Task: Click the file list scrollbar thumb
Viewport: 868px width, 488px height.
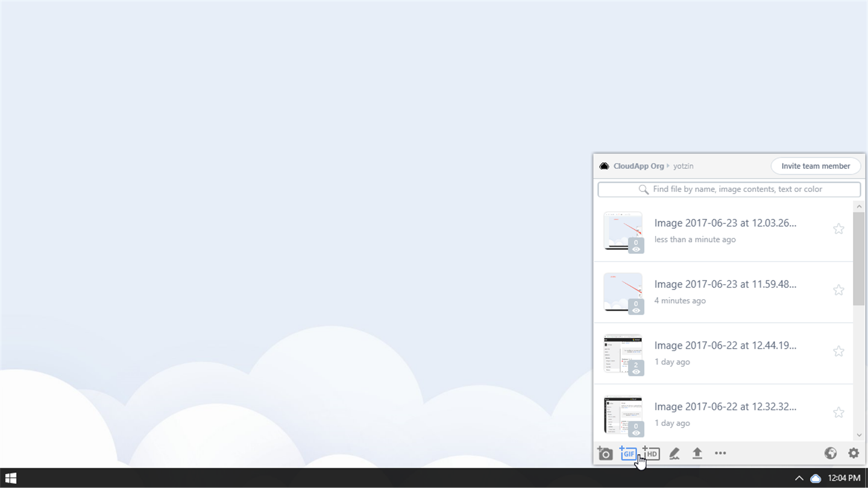Action: tap(859, 259)
